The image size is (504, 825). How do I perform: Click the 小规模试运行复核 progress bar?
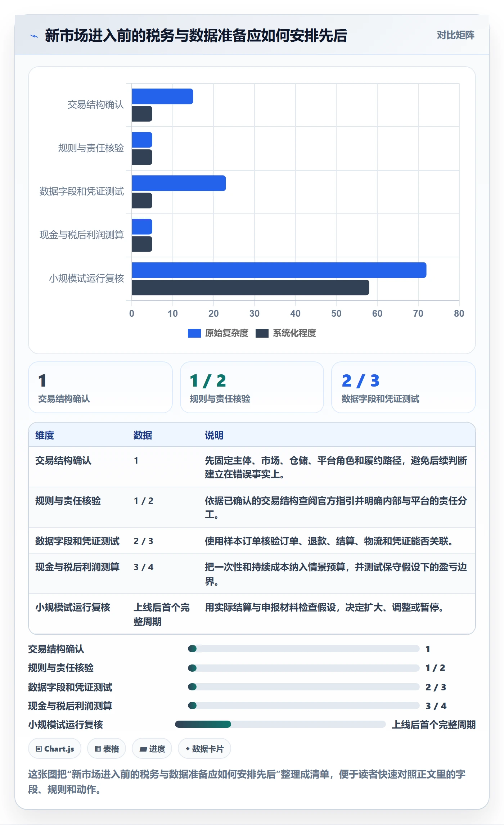280,724
